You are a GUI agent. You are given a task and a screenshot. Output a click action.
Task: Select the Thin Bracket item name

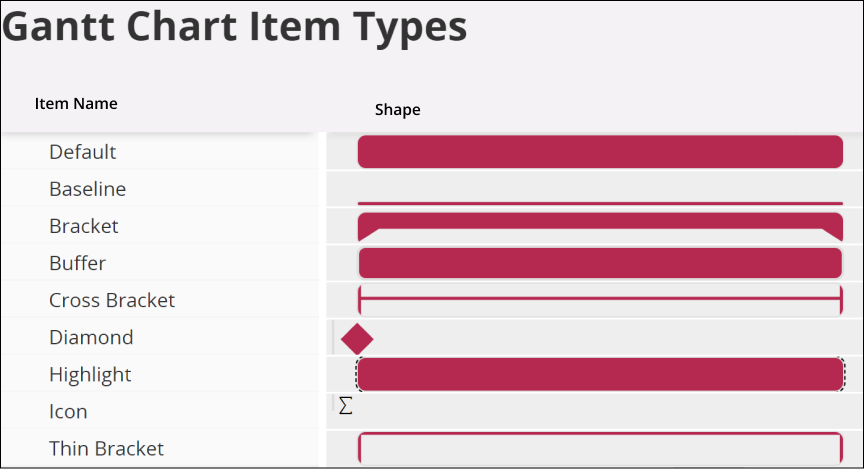pos(106,448)
